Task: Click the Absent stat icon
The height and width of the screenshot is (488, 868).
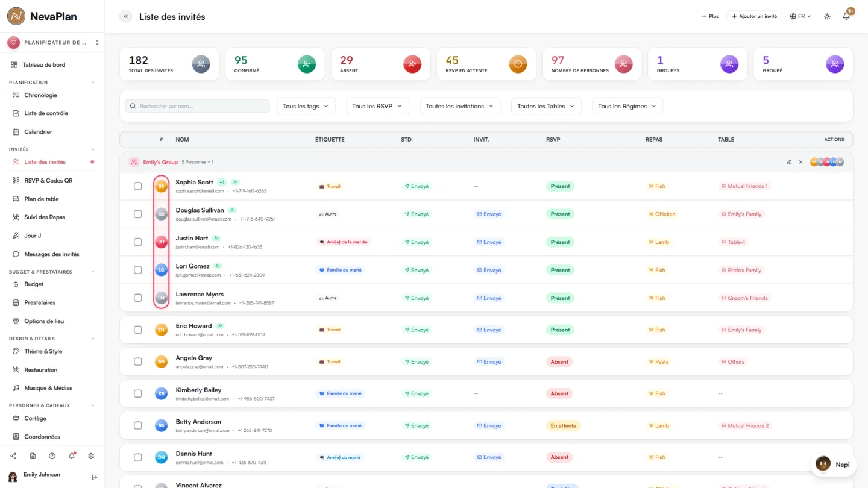Action: 412,64
